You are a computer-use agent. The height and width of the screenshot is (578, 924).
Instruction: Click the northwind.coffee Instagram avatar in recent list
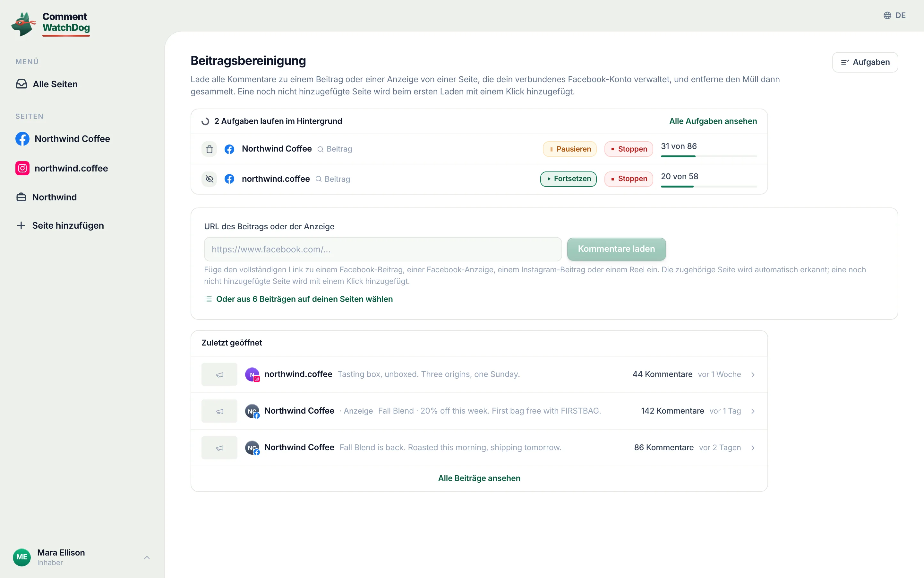coord(252,375)
